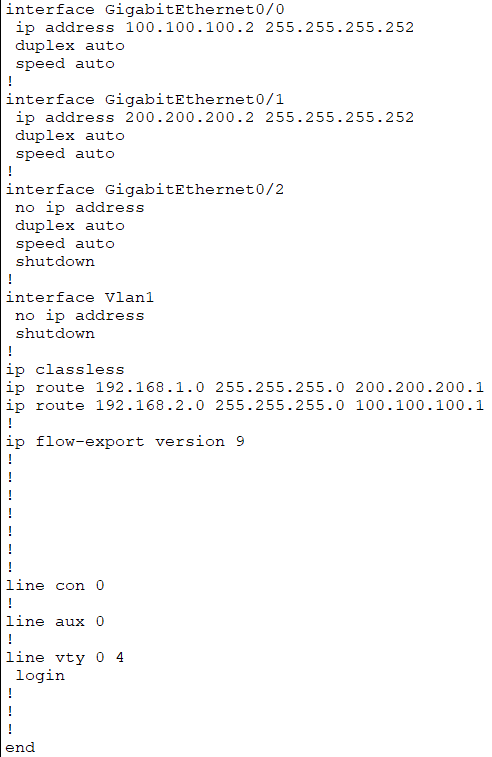Click the interface GigabitEthernet0/0 line
The height and width of the screenshot is (757, 492).
tap(145, 9)
